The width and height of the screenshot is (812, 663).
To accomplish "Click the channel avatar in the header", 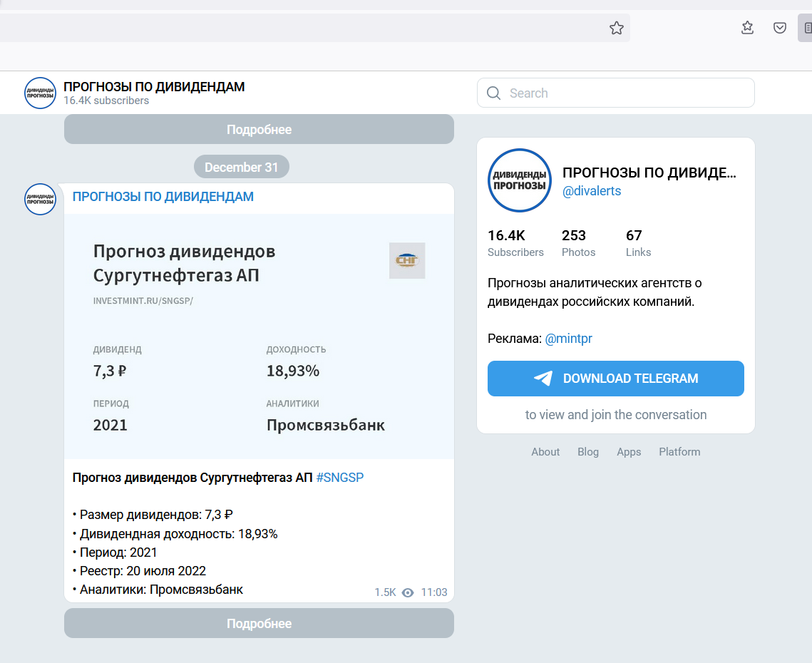I will (40, 93).
